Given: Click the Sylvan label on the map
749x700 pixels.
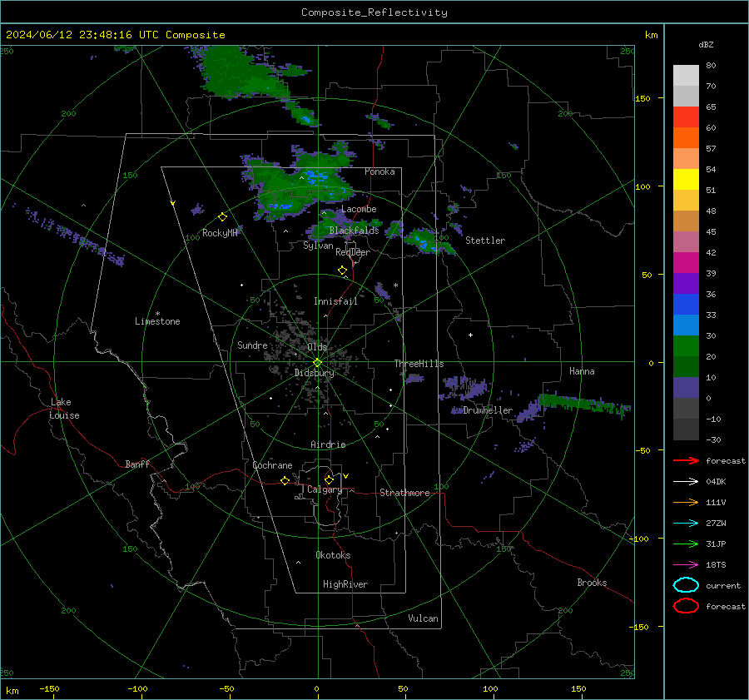Looking at the screenshot, I should click(318, 246).
